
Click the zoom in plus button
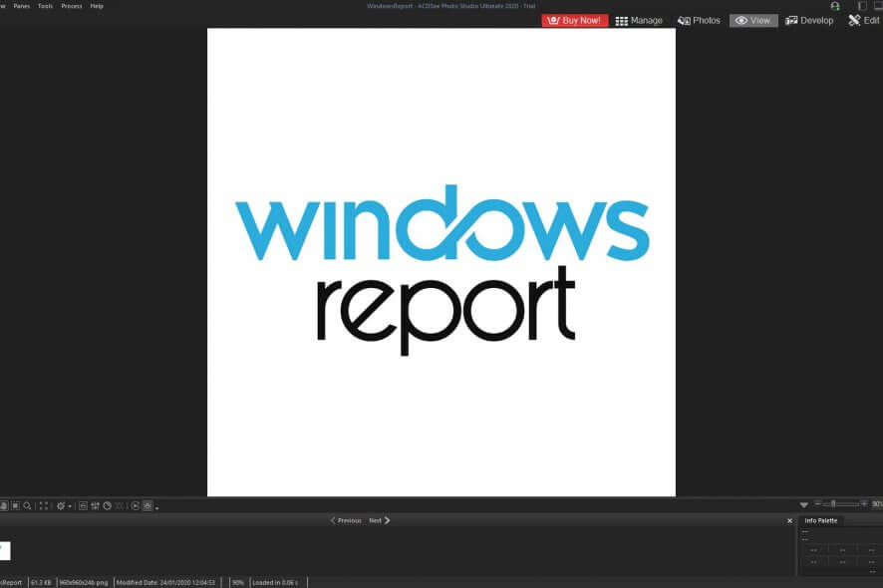tap(864, 503)
